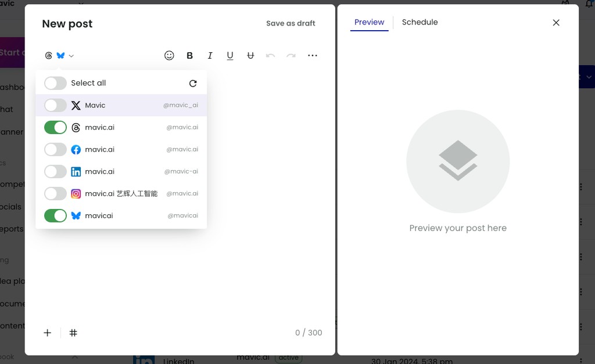Click the Instagram logo in the accounts list
This screenshot has height=364, width=595.
pyautogui.click(x=76, y=194)
